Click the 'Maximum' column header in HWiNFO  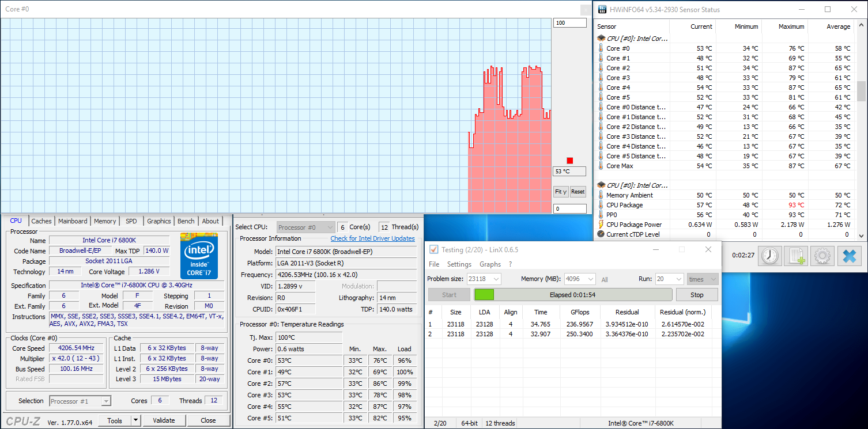pyautogui.click(x=791, y=26)
